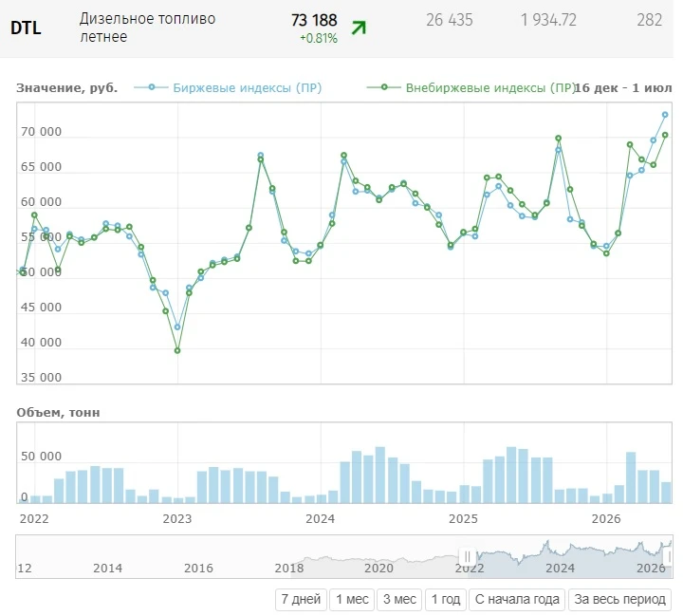Click the 2020 label in the navigator

tap(378, 568)
